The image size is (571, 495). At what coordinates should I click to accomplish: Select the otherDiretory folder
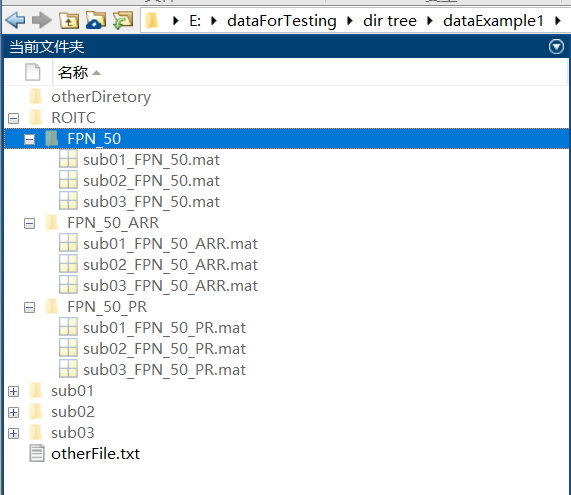(101, 97)
